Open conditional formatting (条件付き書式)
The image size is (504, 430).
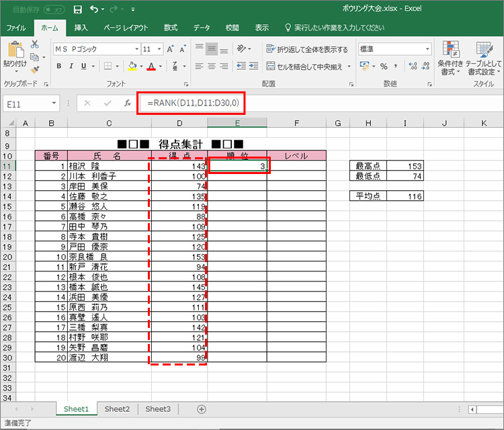coord(450,58)
